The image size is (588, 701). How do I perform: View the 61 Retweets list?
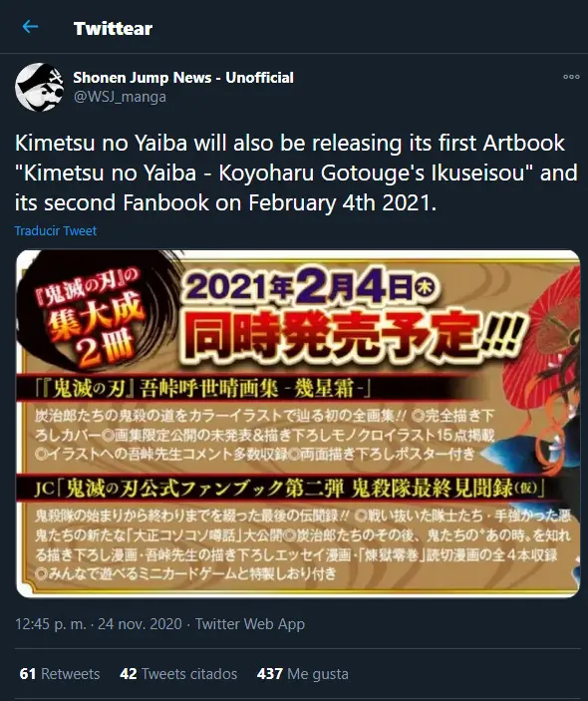[x=60, y=674]
